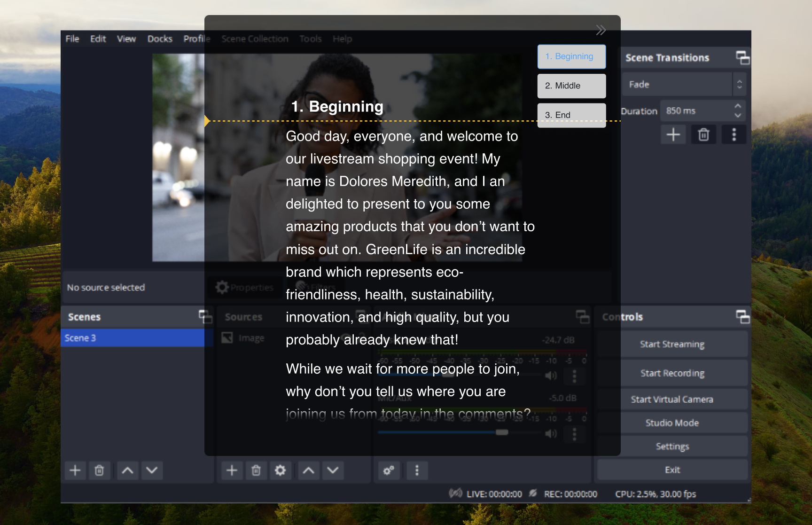Click the REC: 00:00:00 status
This screenshot has width=812, height=525.
(570, 494)
